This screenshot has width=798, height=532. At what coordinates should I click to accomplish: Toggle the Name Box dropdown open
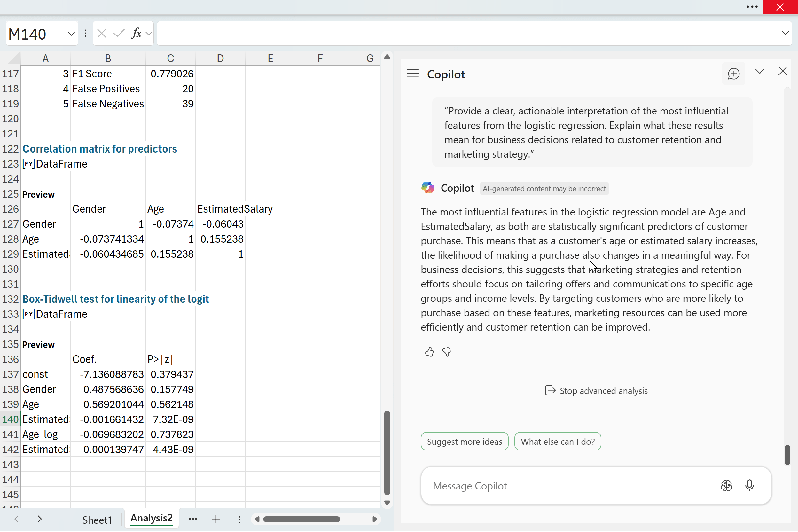(71, 34)
